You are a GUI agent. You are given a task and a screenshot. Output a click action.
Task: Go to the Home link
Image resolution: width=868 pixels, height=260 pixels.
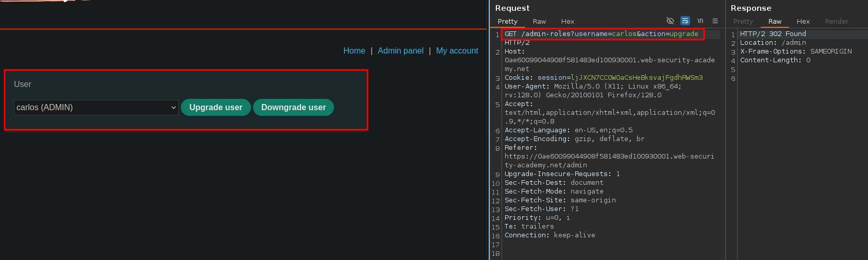click(354, 51)
